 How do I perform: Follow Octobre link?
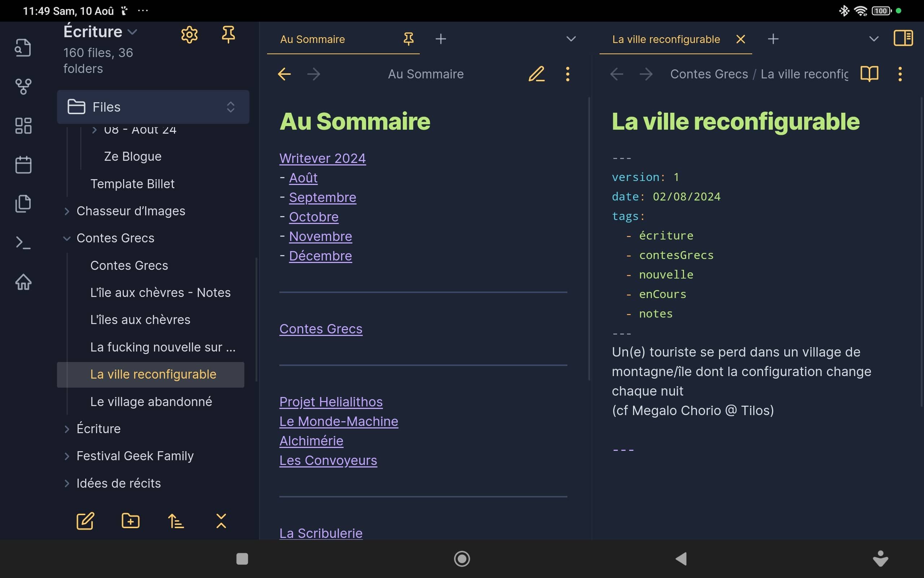[x=313, y=217]
